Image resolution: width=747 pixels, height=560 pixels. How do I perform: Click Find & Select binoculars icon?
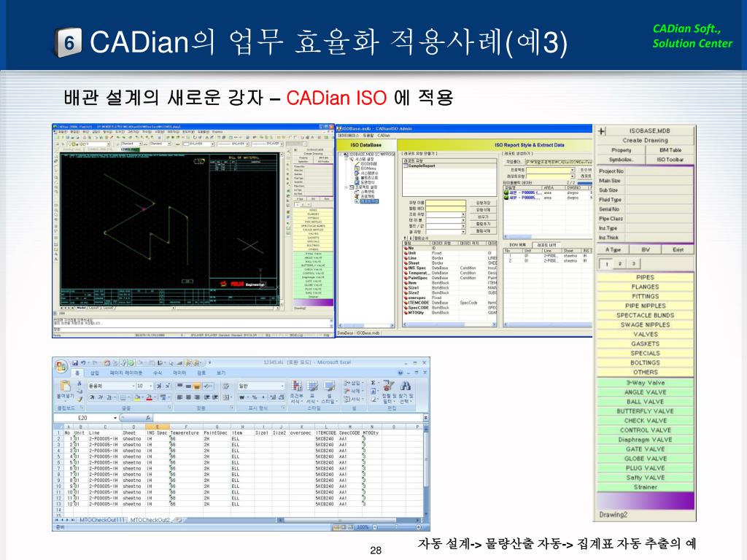406,386
